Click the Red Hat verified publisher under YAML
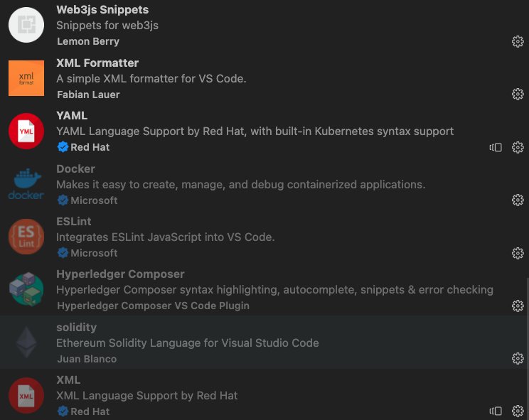The height and width of the screenshot is (420, 529). tap(83, 147)
